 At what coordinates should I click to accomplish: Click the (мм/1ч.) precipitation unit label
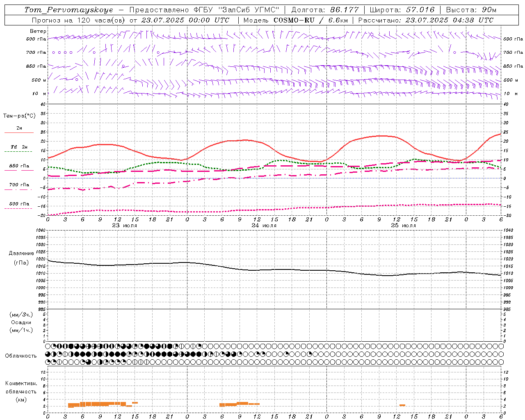coord(21,330)
